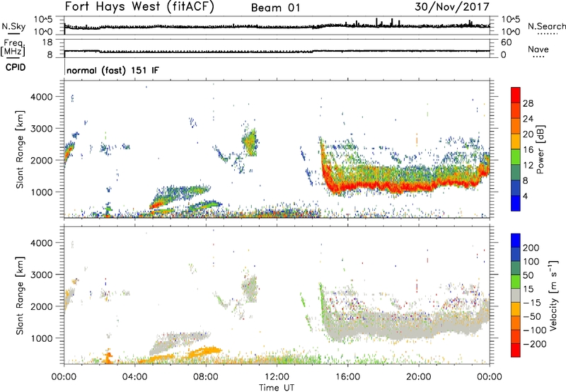
Task: Click the '04:00' time tick label
Action: [134, 377]
